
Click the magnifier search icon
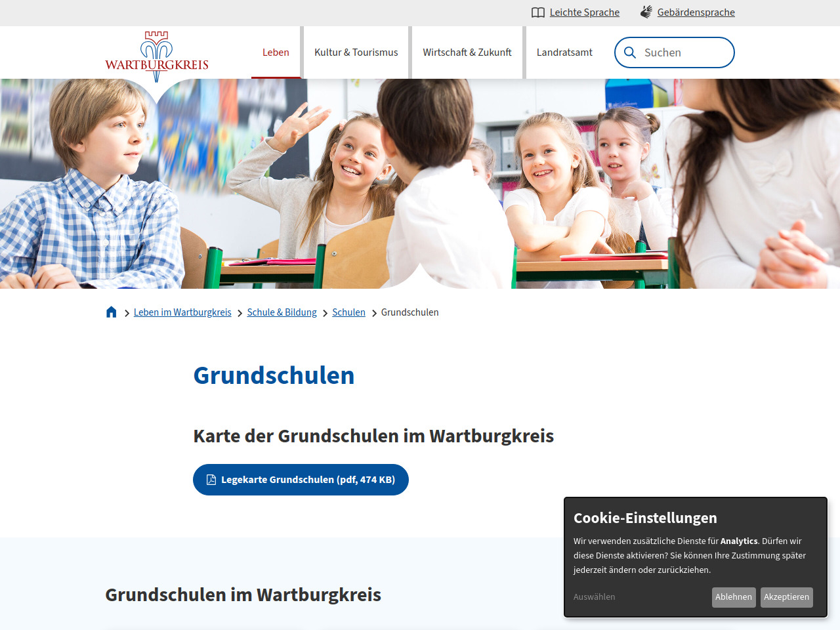[x=630, y=52]
